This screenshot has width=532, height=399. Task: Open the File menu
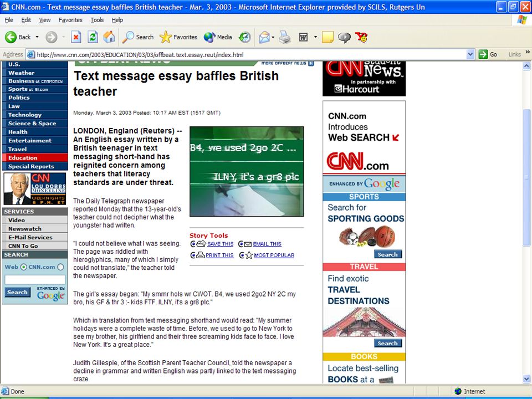9,20
